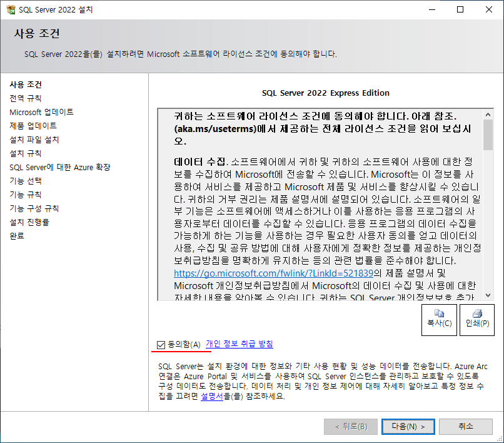Click the license text scroll up arrow
The image size is (504, 443).
point(488,115)
